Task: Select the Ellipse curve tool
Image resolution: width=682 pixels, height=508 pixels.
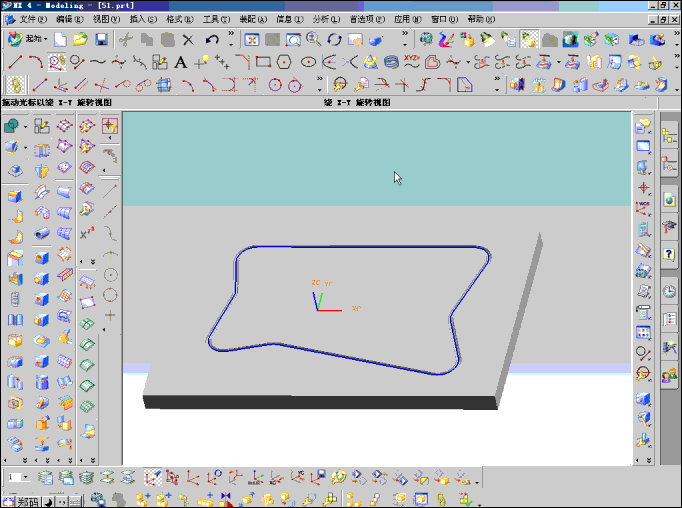Action: coord(308,62)
